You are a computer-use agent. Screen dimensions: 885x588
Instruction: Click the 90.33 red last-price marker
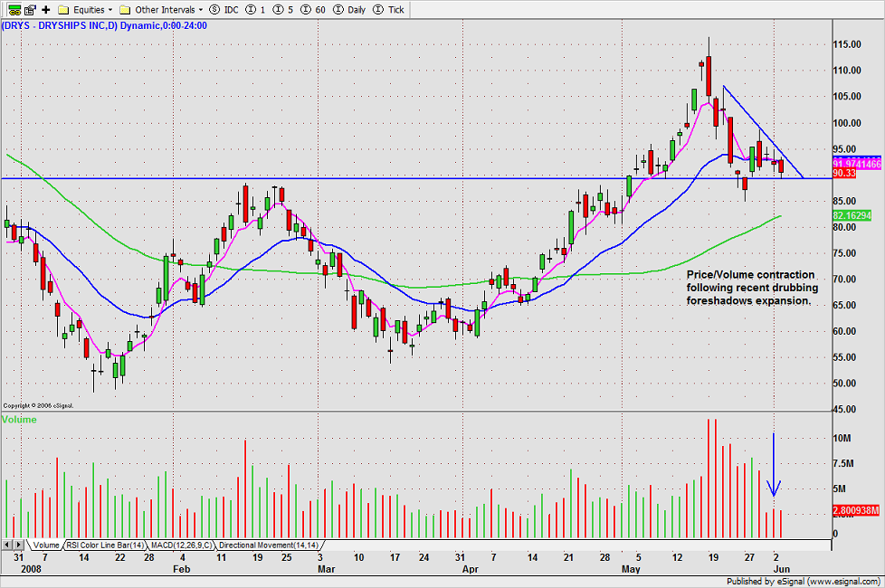(x=844, y=173)
